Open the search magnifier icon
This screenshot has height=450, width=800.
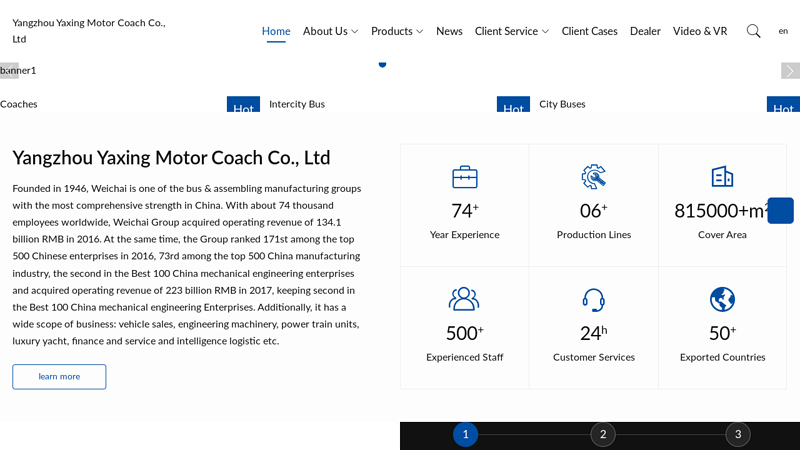point(754,31)
